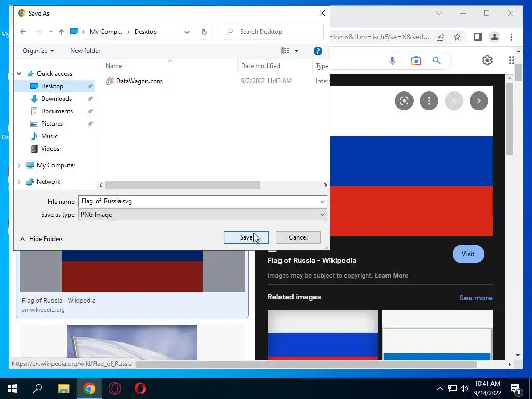Click the Search Desktop field
Image resolution: width=532 pixels, height=399 pixels.
tap(271, 32)
